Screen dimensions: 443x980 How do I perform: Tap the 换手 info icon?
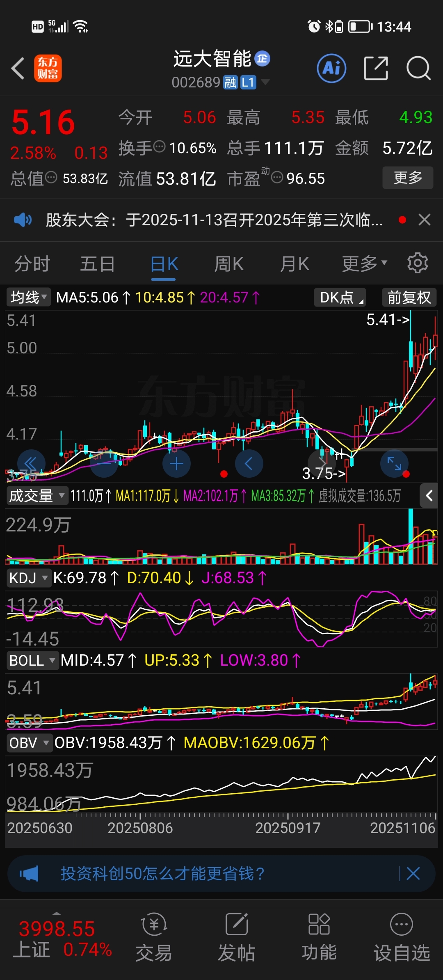159,146
